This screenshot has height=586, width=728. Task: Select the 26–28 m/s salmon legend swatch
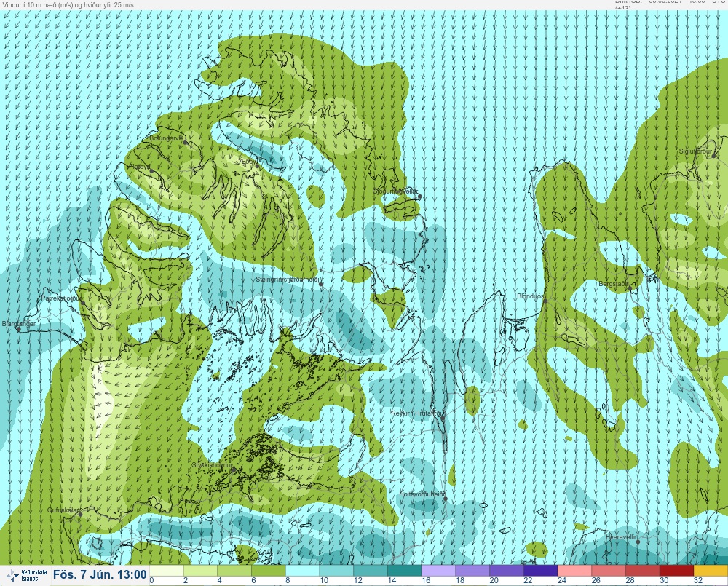click(x=609, y=571)
